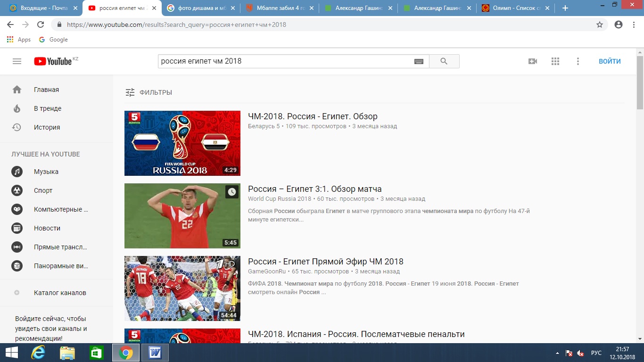Click the Главная home icon
This screenshot has width=644, height=362.
click(17, 90)
